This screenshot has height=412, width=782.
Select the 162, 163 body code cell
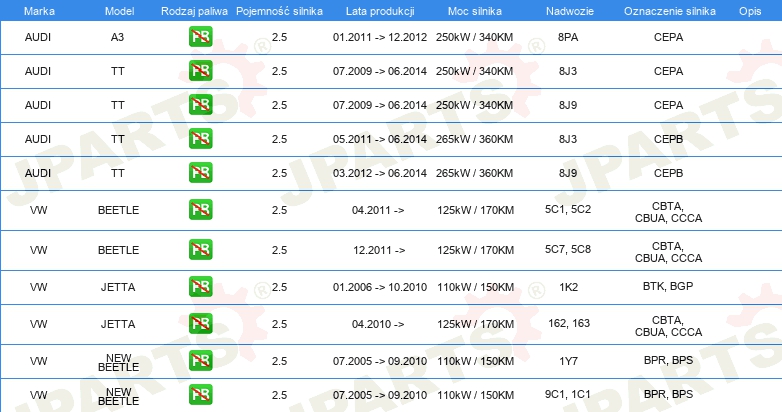569,323
